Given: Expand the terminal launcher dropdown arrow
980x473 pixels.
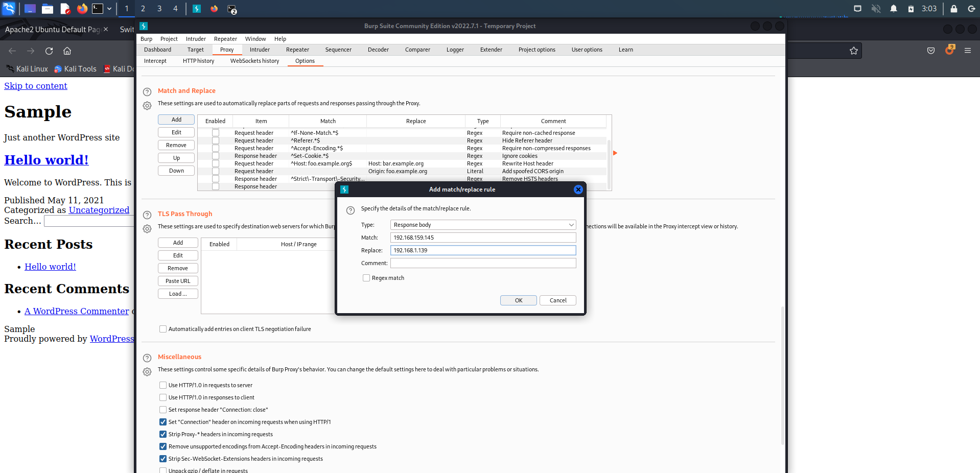Looking at the screenshot, I should 109,9.
